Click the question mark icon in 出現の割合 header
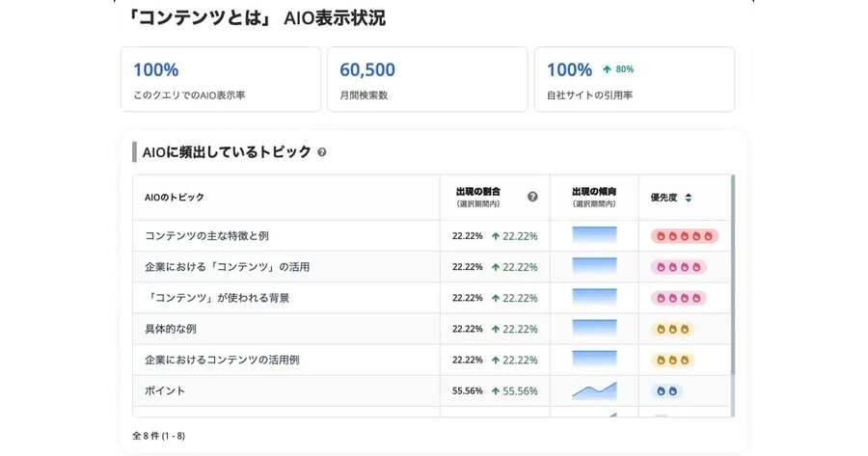 [532, 197]
